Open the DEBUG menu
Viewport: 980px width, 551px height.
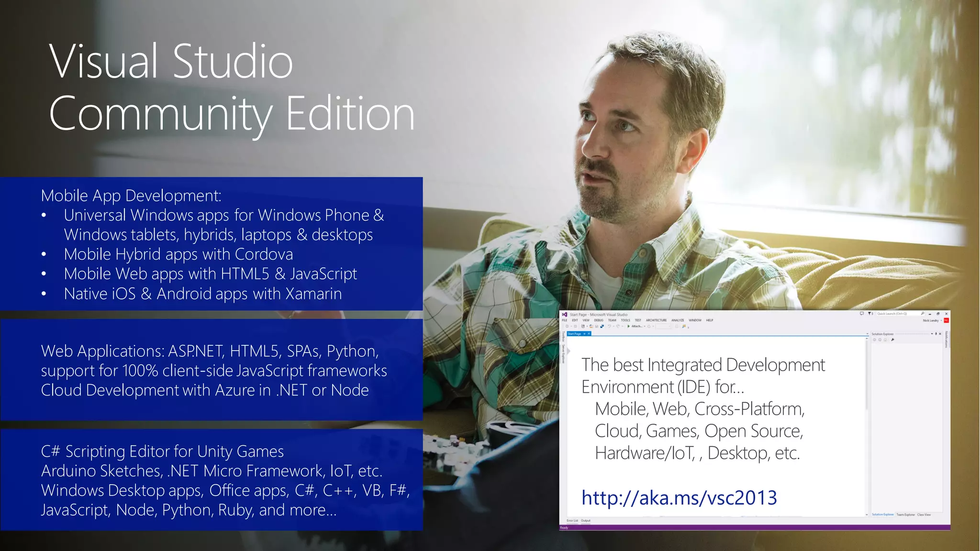(x=599, y=320)
